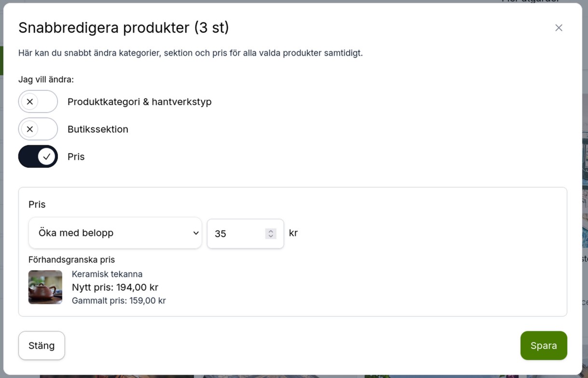The image size is (588, 378).
Task: Click the stepper control next to 35
Action: tap(270, 233)
